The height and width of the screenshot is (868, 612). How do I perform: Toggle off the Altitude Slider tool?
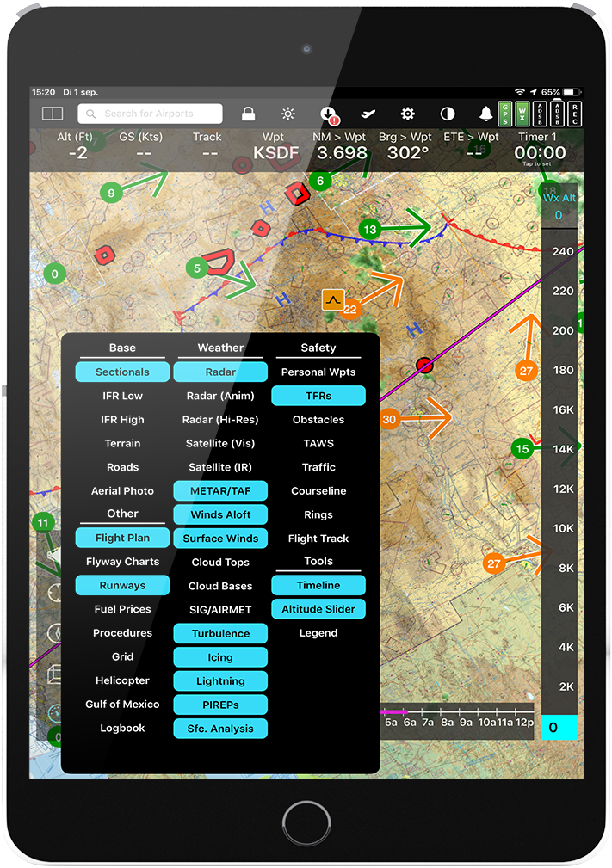tap(318, 609)
